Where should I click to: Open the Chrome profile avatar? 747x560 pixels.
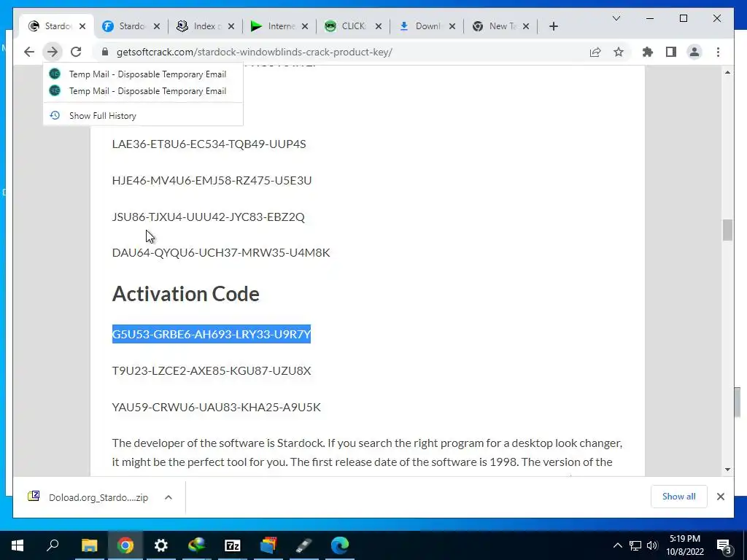pyautogui.click(x=694, y=52)
